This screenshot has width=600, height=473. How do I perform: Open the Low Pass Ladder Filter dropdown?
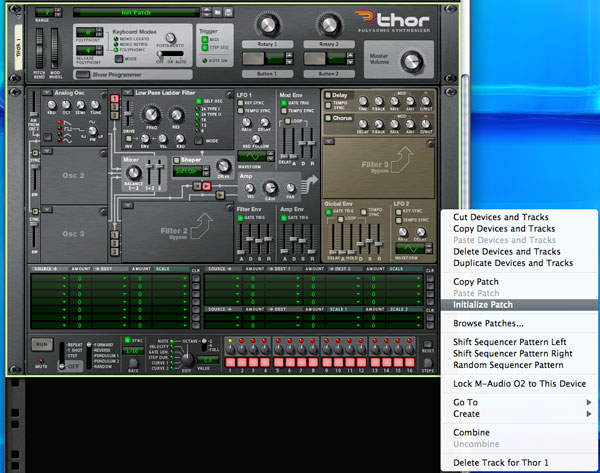128,93
